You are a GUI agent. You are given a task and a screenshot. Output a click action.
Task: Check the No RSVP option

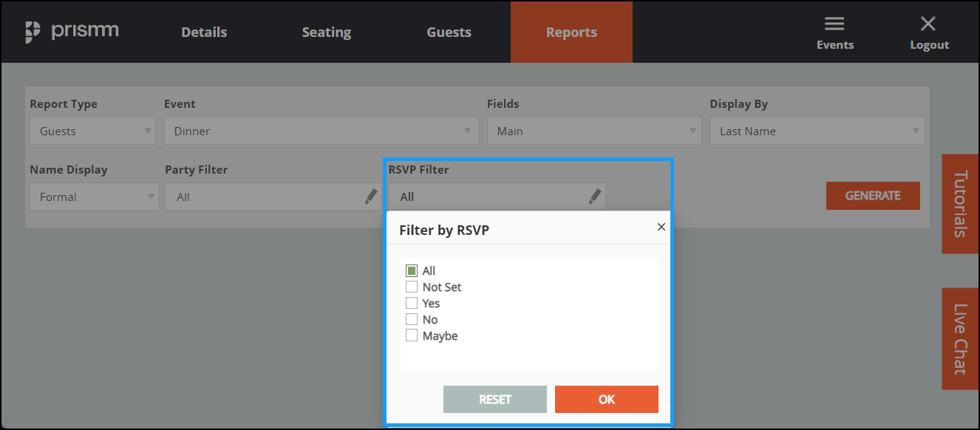coord(412,318)
